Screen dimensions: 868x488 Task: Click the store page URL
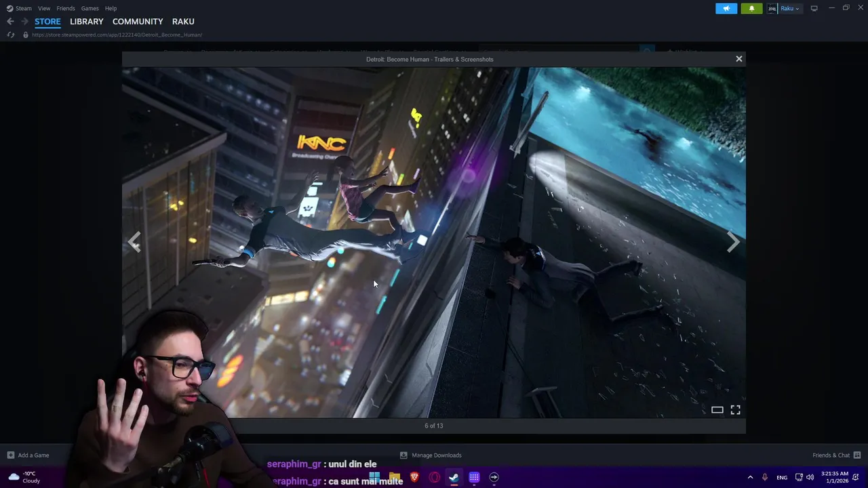(117, 35)
